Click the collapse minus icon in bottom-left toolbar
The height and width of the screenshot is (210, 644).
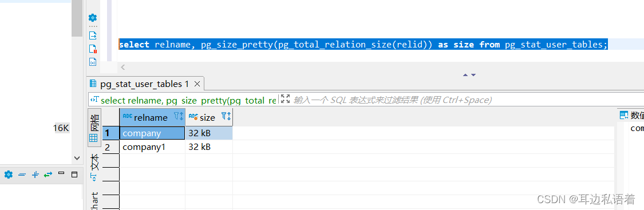22,175
